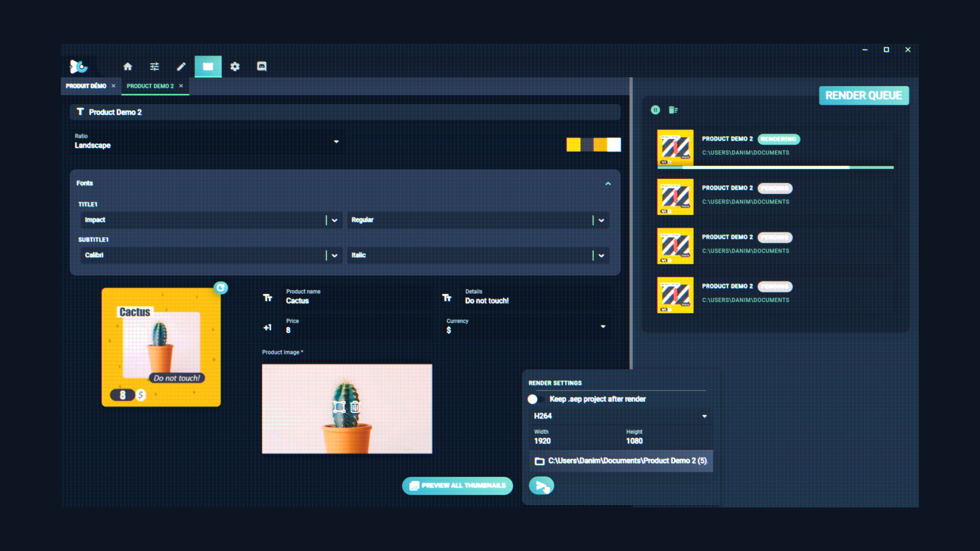Refresh the Cactus thumbnail preview
Image resolution: width=980 pixels, height=551 pixels.
point(220,288)
